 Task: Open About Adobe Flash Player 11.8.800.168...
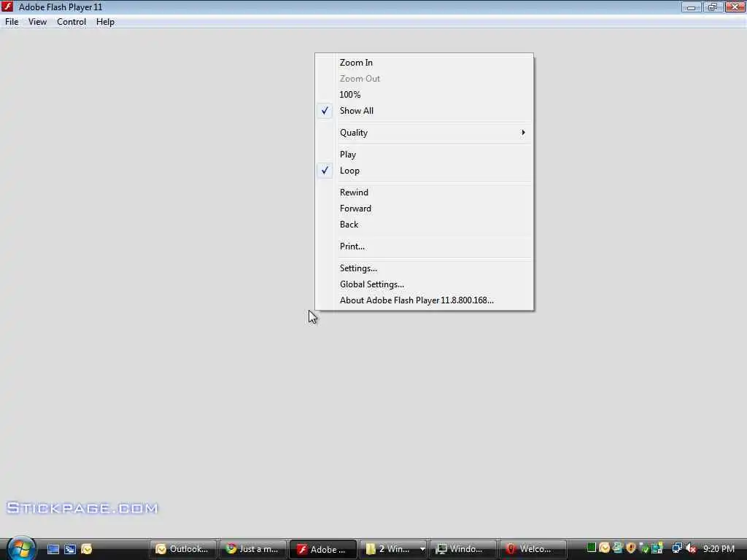click(424, 300)
